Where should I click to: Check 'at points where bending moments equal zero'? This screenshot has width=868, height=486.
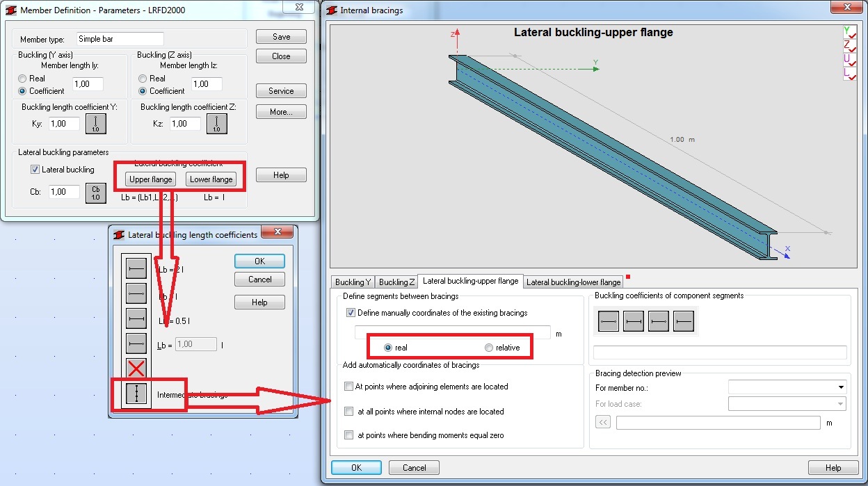click(350, 435)
